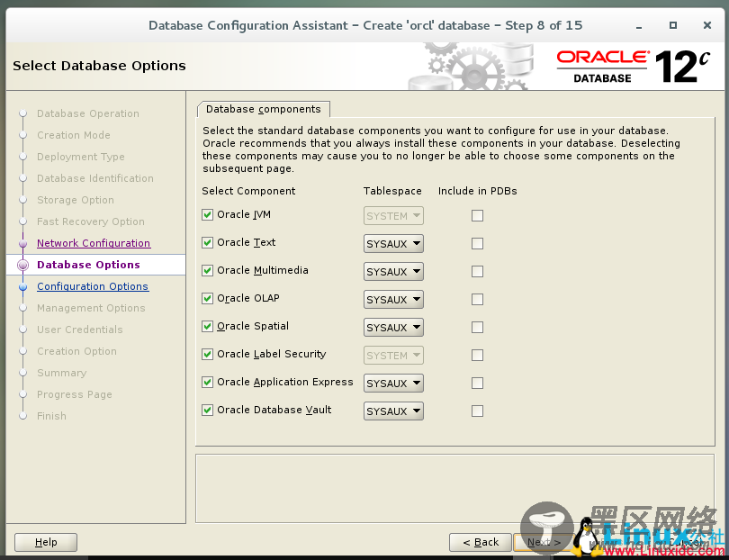Uncheck the Oracle OLAP checkbox

pyautogui.click(x=207, y=299)
